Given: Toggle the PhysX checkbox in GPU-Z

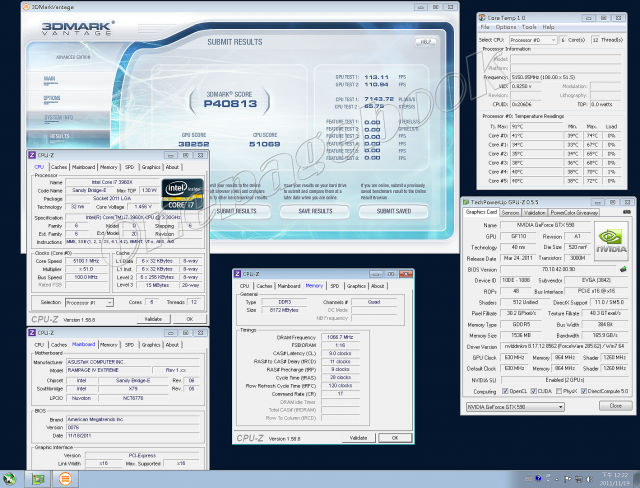Looking at the screenshot, I should [559, 391].
